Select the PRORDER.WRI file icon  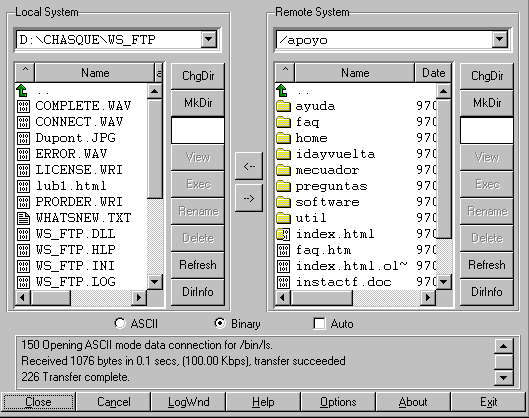(x=23, y=202)
